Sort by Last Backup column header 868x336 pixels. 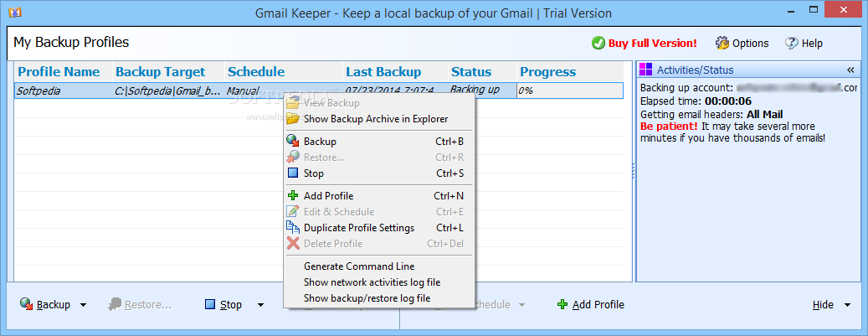coord(395,72)
